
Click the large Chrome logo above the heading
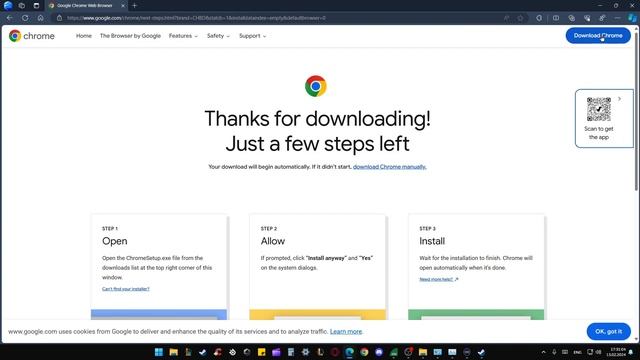[316, 86]
